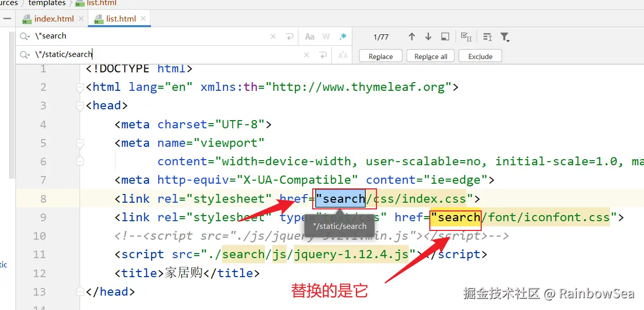Switch to index.html tab

54,18
